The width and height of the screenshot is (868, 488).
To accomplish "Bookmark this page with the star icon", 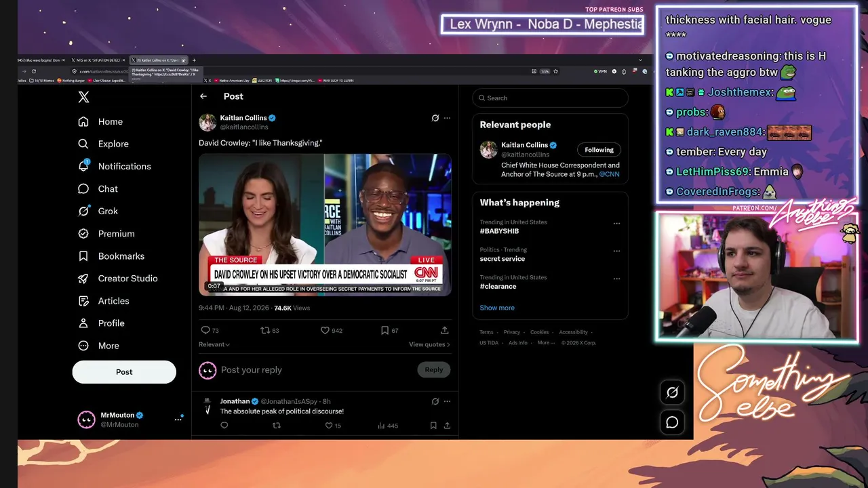I will tap(555, 71).
